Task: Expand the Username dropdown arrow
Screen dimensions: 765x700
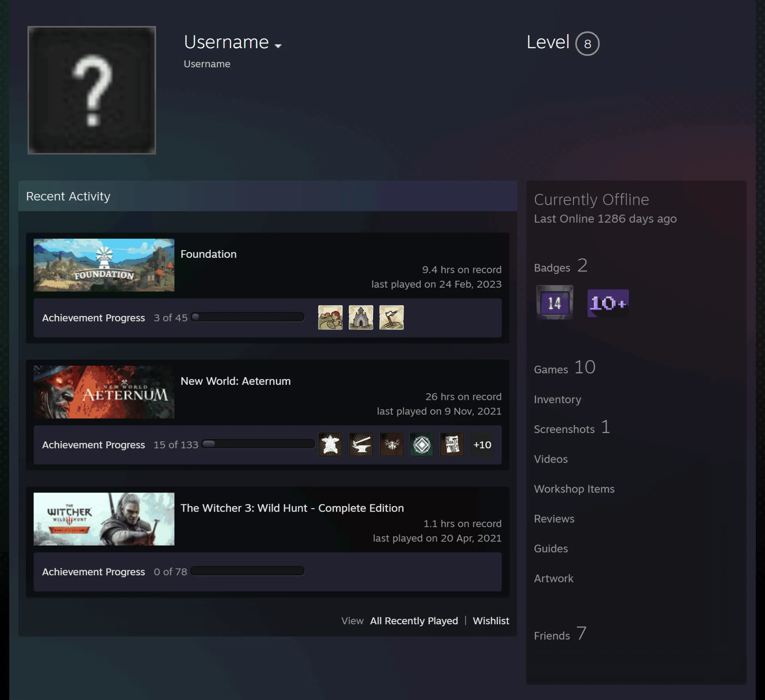Action: 278,46
